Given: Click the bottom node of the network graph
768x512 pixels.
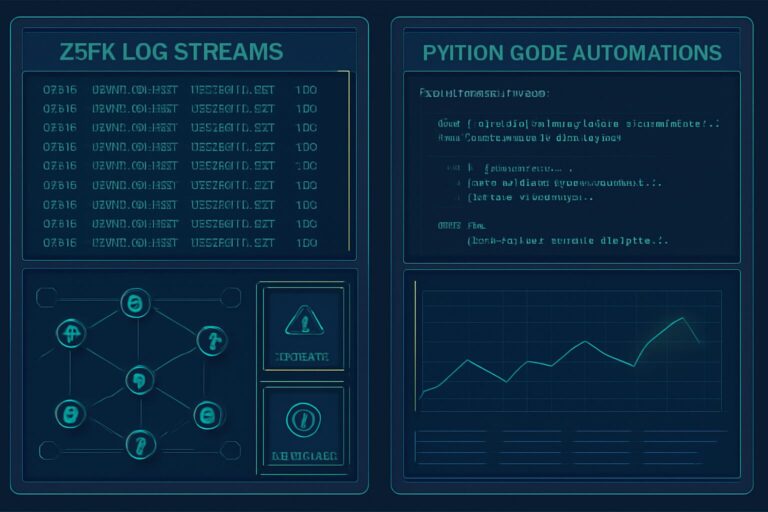Looking at the screenshot, I should [x=141, y=445].
